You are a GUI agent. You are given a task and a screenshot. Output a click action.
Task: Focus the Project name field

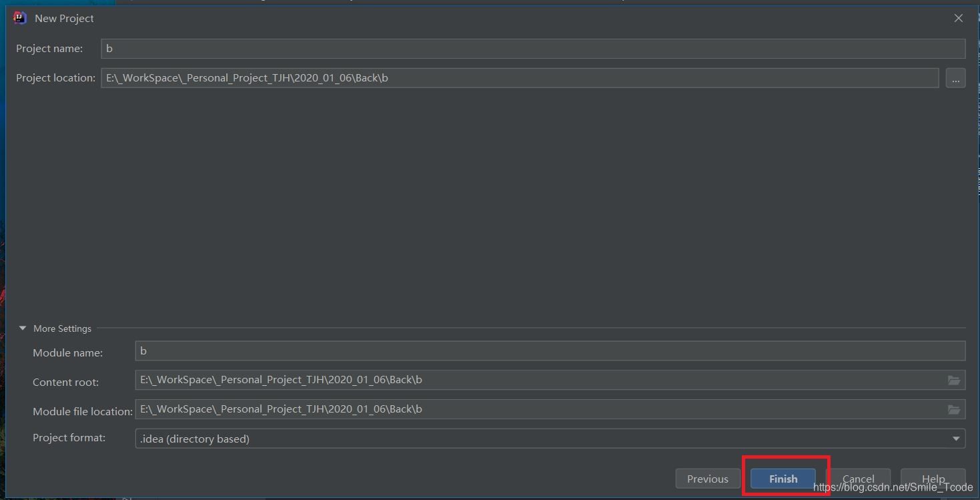533,49
